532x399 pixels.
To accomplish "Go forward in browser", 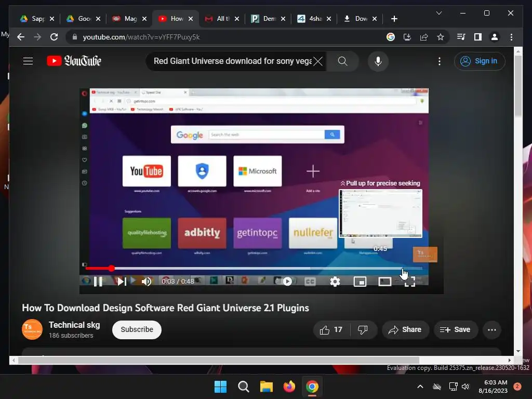I will [x=37, y=37].
